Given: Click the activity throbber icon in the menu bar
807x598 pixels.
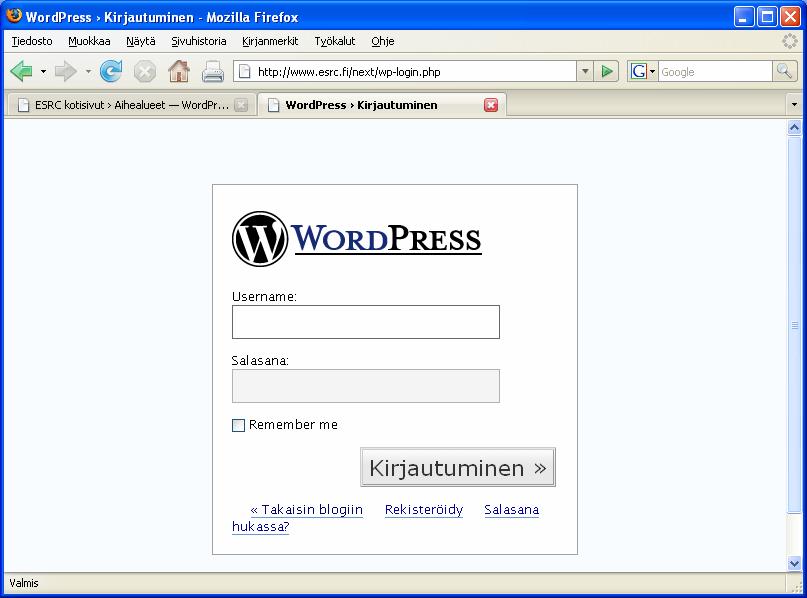Looking at the screenshot, I should (x=790, y=41).
